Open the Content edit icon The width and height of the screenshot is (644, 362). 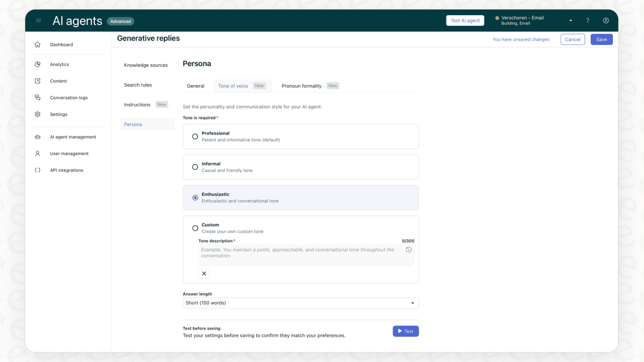click(37, 81)
